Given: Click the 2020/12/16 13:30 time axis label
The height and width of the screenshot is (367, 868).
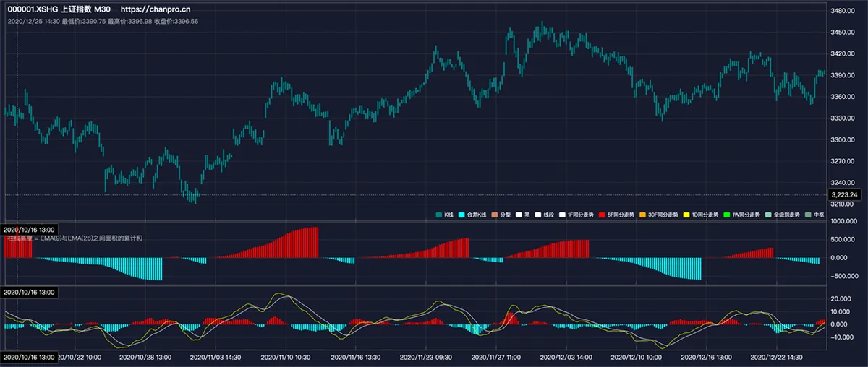Looking at the screenshot, I should (705, 357).
